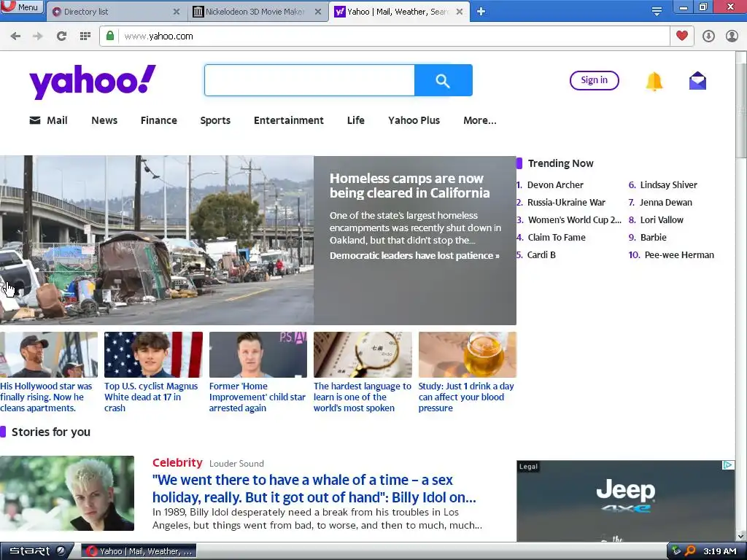Click the Yahoo search input field
This screenshot has width=747, height=560.
[309, 80]
